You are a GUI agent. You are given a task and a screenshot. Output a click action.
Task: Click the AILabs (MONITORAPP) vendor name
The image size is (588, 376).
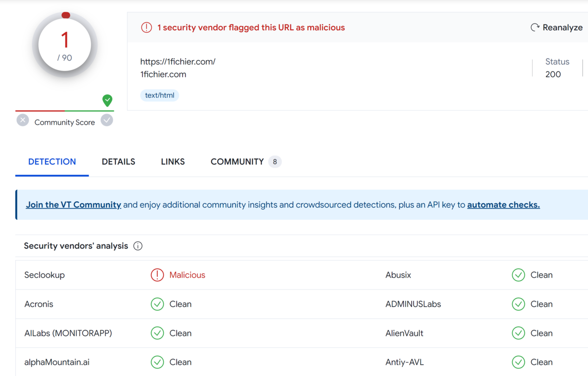click(68, 333)
